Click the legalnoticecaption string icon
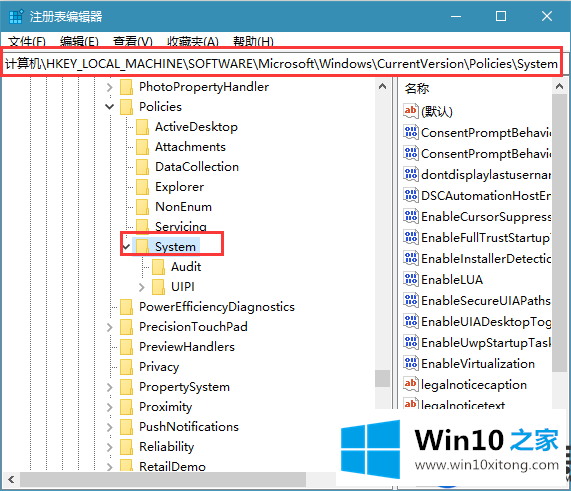This screenshot has width=571, height=491. point(411,384)
